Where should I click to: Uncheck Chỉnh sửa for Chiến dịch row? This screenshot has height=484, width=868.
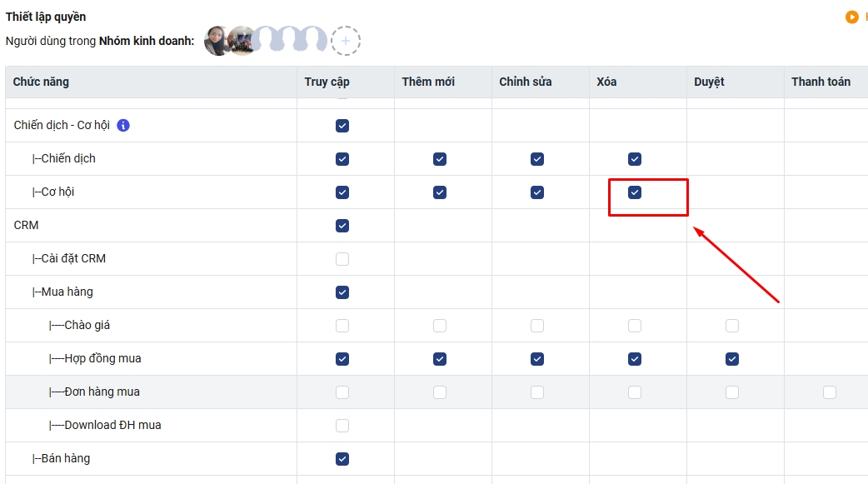[537, 159]
